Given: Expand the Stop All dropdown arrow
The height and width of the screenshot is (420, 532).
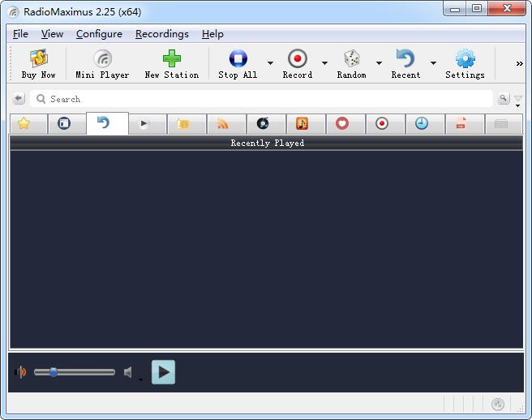Looking at the screenshot, I should point(270,63).
